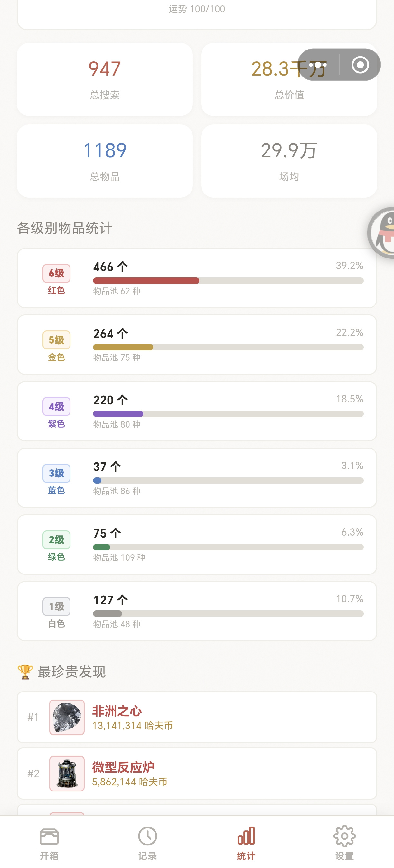Tap the 29.9万 场均 stat card
The height and width of the screenshot is (868, 394).
coord(289,161)
